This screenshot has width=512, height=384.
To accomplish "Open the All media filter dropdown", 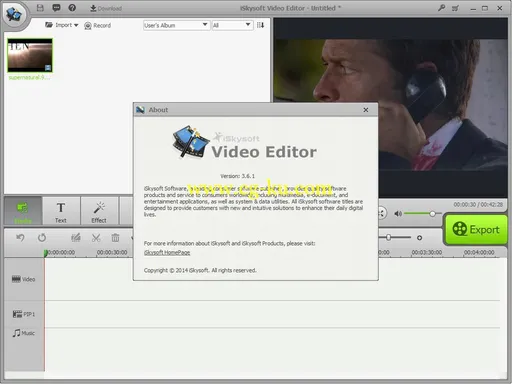I will tap(232, 25).
